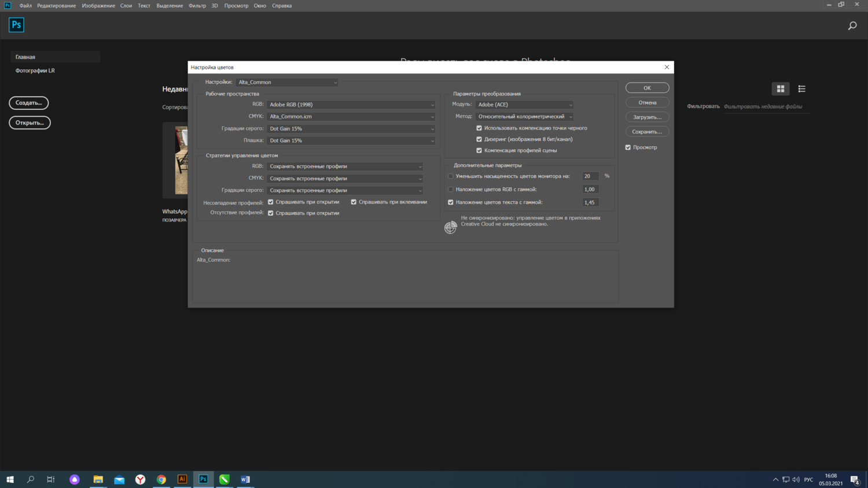
Task: Open the Справка menu
Action: point(282,6)
